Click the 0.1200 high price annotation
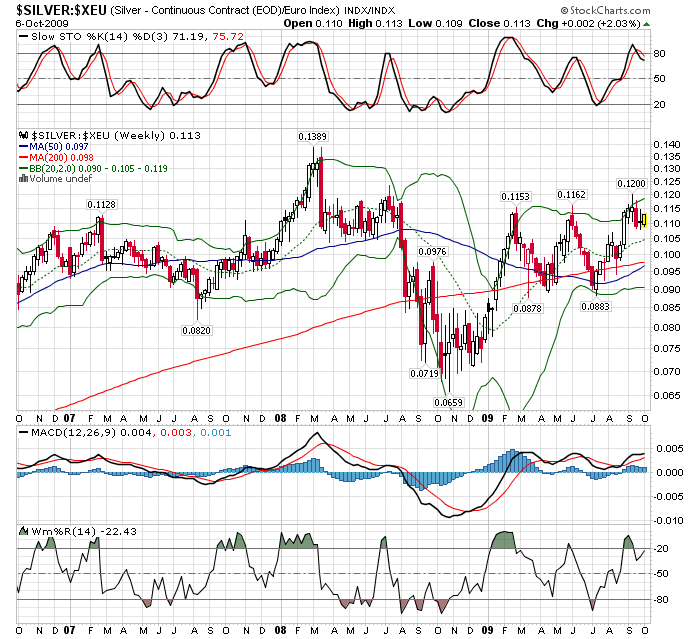 click(x=629, y=184)
